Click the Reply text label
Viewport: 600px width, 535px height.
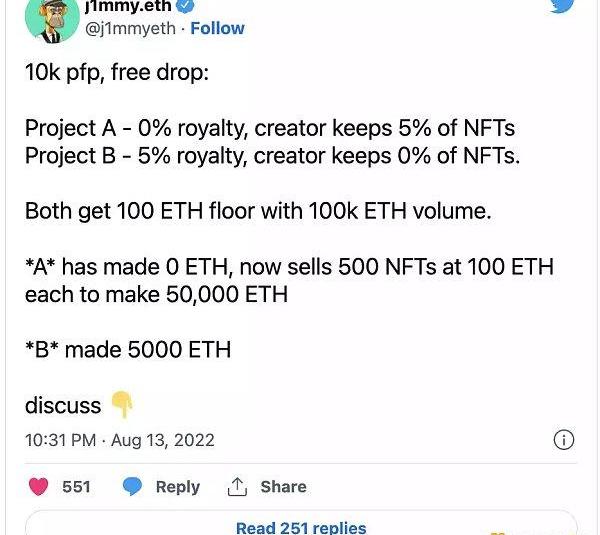(177, 487)
